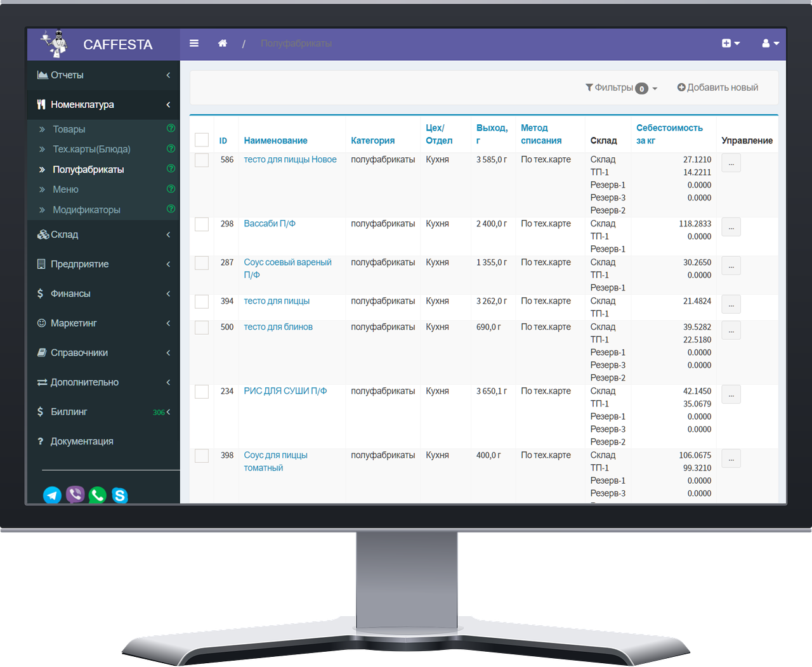Screen dimensions: 812x667
Task: Open management menu for row 298
Action: tap(731, 227)
